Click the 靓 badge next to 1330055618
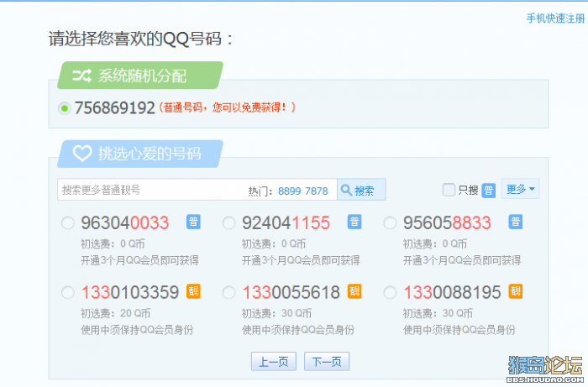The height and width of the screenshot is (387, 588). coord(354,291)
